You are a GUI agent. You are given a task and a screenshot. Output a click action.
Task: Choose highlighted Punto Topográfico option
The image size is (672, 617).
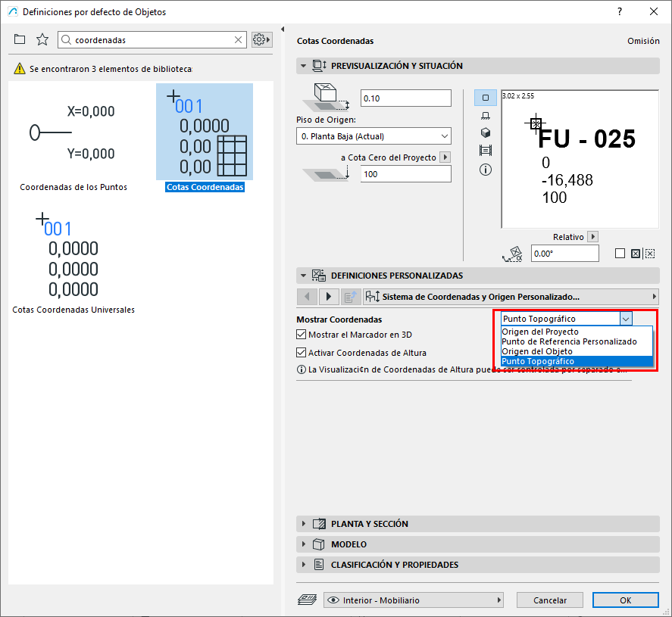[x=577, y=361]
